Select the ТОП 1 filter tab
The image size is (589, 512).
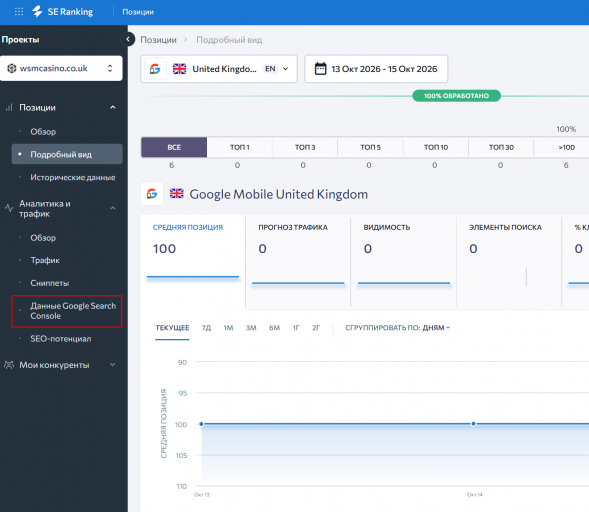(240, 147)
